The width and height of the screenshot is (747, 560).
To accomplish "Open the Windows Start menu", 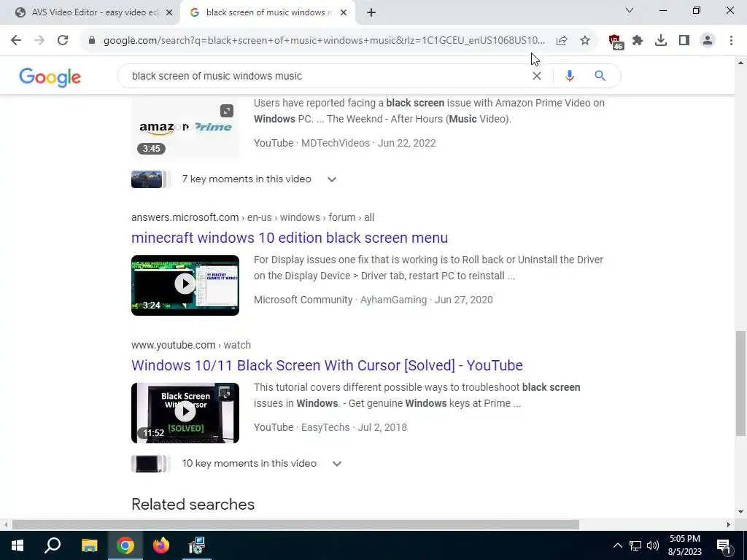I will (18, 545).
